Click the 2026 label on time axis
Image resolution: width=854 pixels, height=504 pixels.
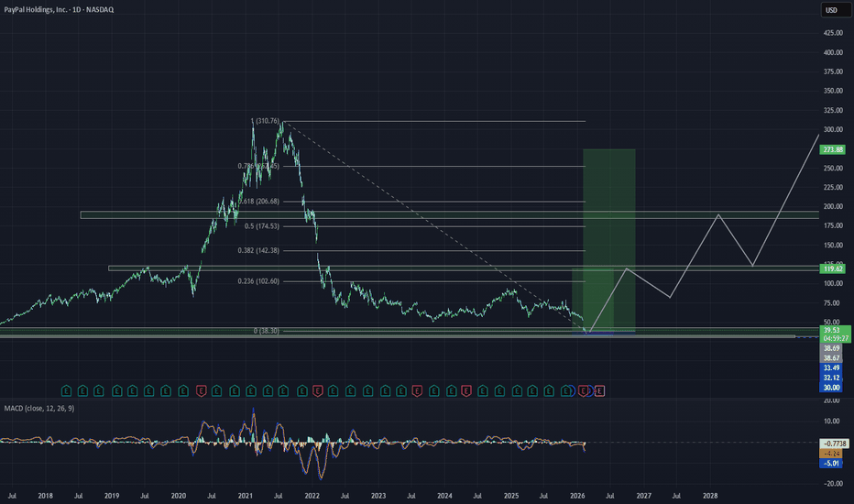[577, 496]
